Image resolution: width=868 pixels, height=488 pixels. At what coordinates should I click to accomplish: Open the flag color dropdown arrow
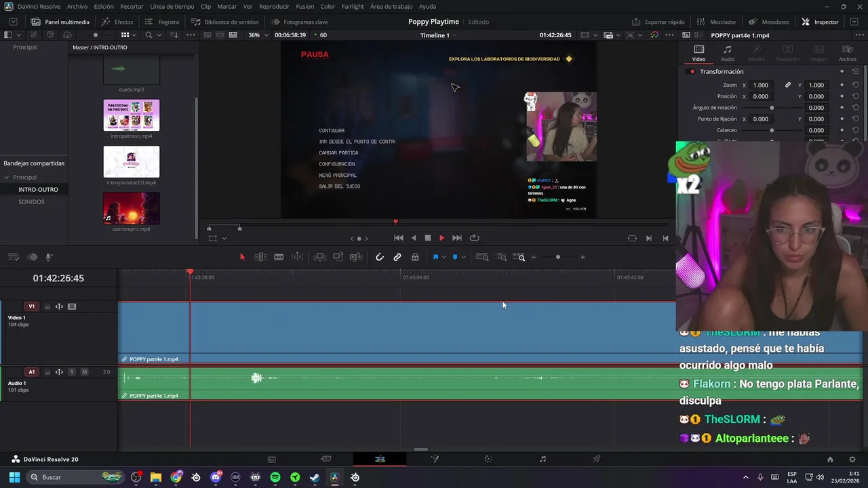click(x=443, y=257)
